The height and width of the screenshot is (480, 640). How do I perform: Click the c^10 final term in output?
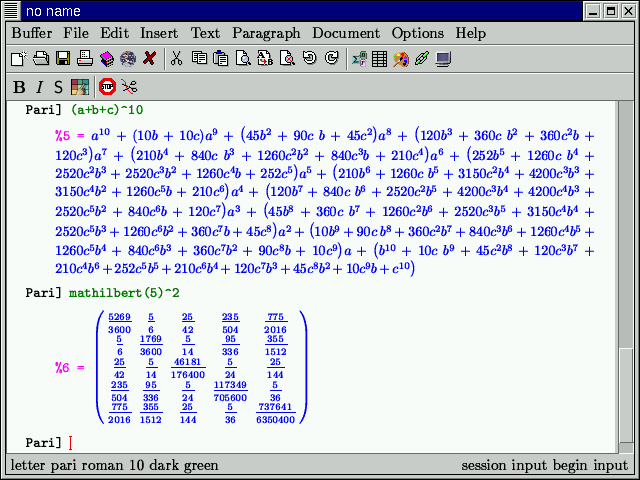click(401, 268)
